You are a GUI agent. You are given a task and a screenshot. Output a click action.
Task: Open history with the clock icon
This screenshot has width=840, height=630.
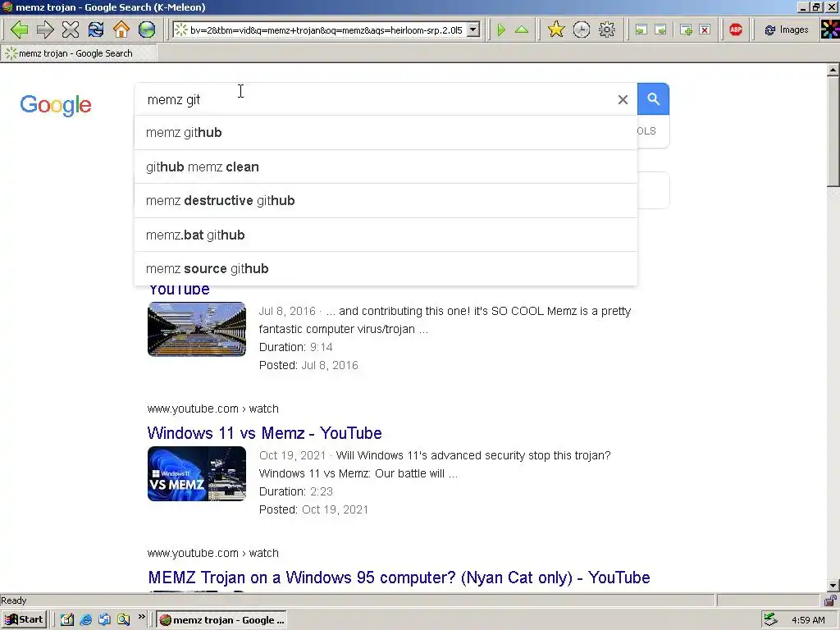(x=582, y=30)
